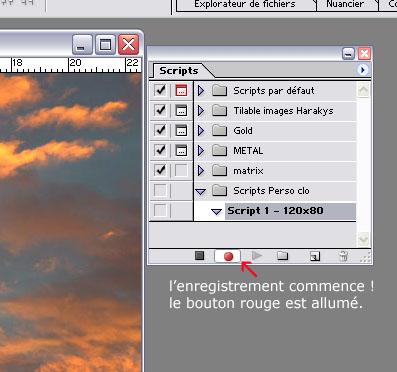Open the Explorateur de fichiers tab
Screen dimensions: 397x372
(x=245, y=4)
